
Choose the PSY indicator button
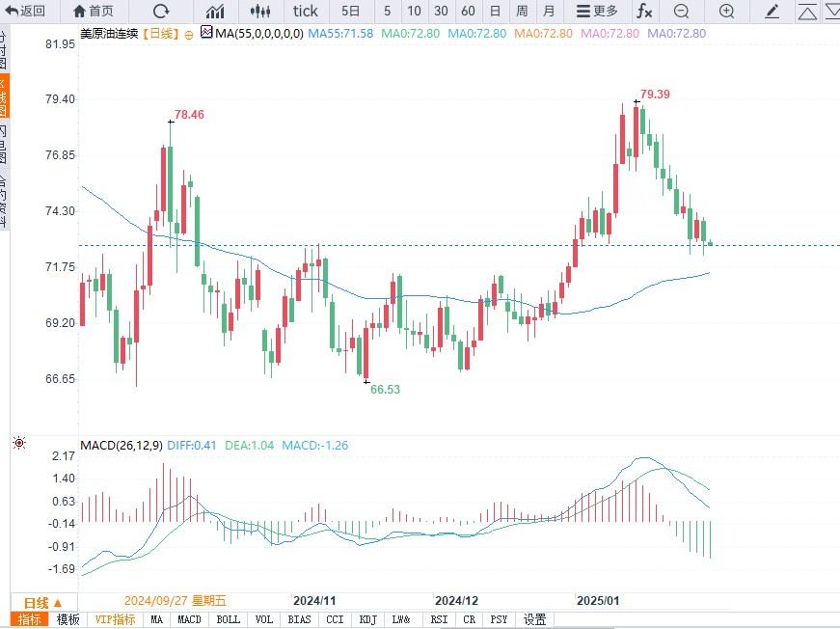pos(499,620)
